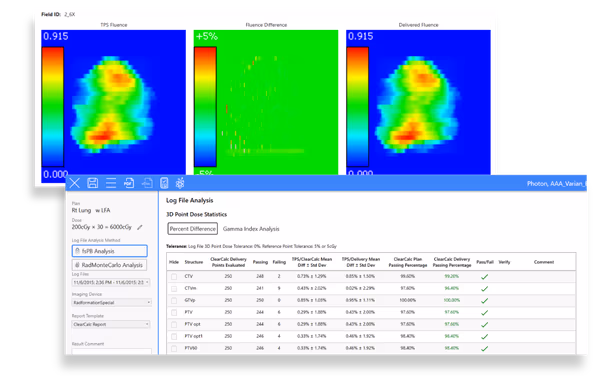Click the Photon, AAA_Varian title text
This screenshot has height=376, width=600.
[556, 184]
